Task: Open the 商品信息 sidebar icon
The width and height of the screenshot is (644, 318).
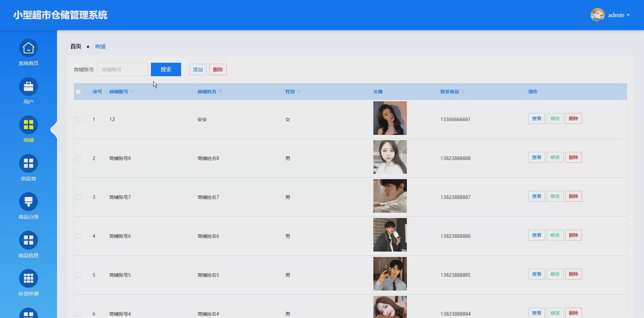Action: point(29,241)
